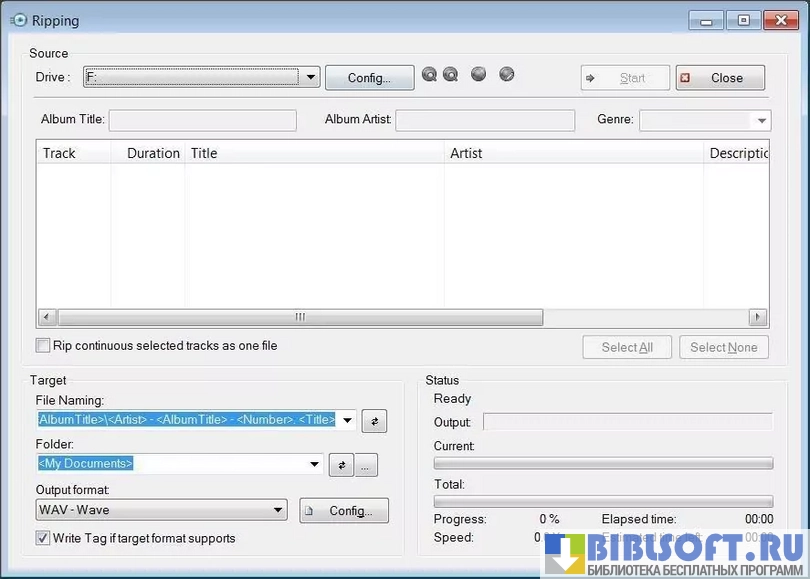The height and width of the screenshot is (579, 810).
Task: Click the fourth round disc icon before Start
Action: point(507,74)
